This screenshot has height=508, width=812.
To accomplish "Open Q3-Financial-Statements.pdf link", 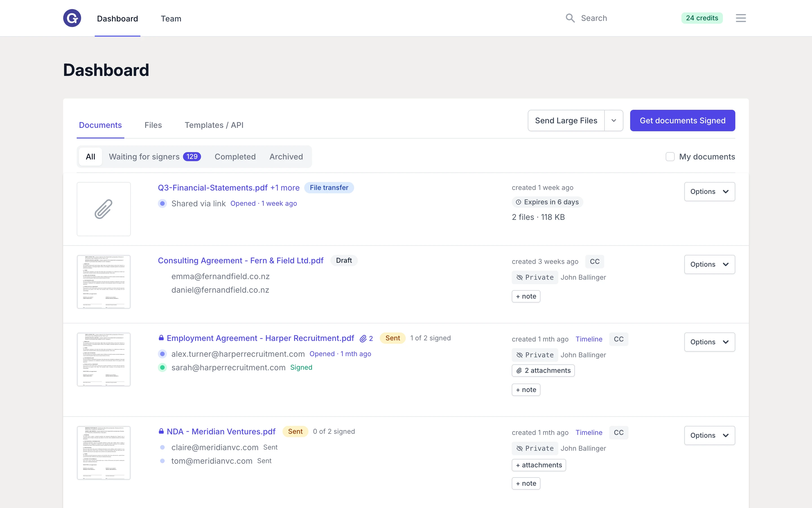I will click(x=213, y=187).
